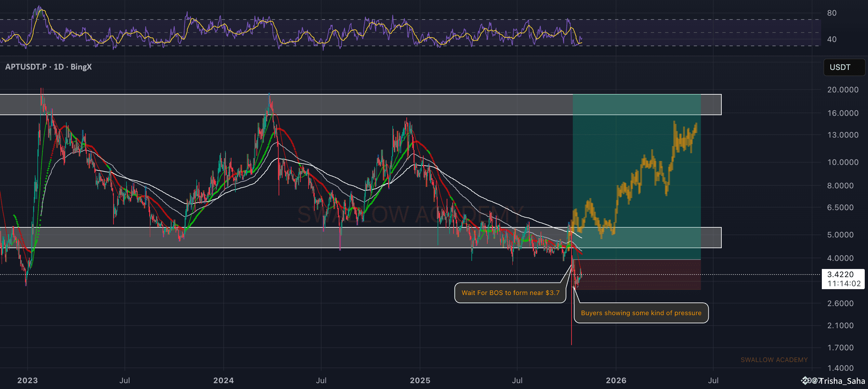Click the 2024 label on time axis
Screen dimensions: 868x389
[x=223, y=380]
